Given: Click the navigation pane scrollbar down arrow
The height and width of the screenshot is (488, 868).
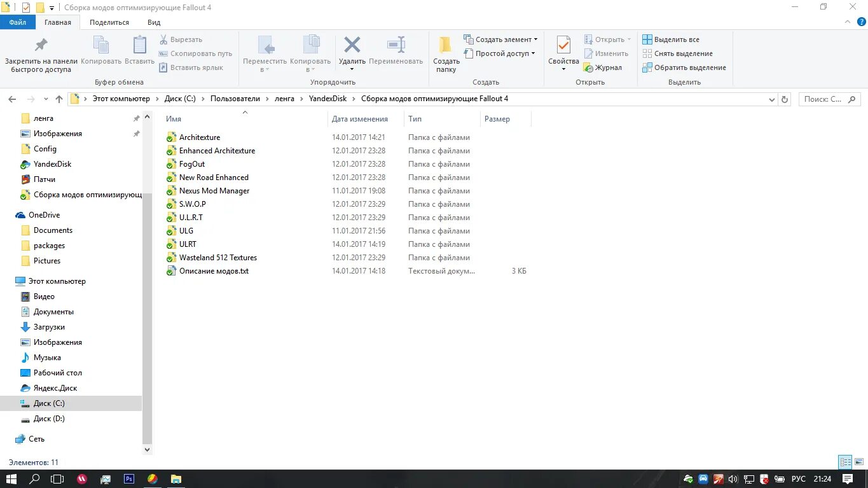Looking at the screenshot, I should 148,449.
